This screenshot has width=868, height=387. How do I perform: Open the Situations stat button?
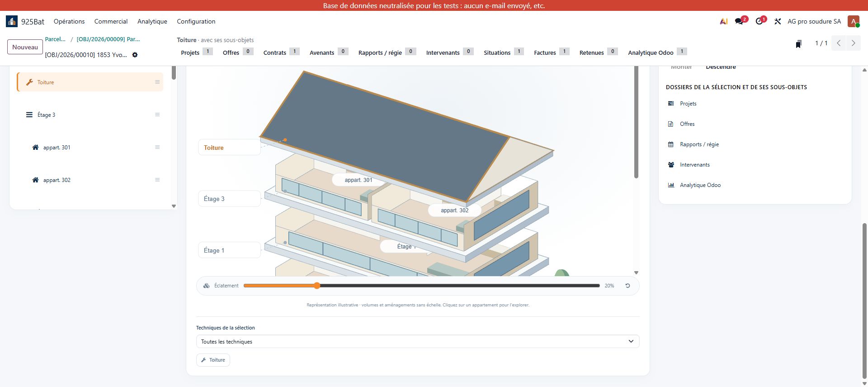tap(504, 53)
